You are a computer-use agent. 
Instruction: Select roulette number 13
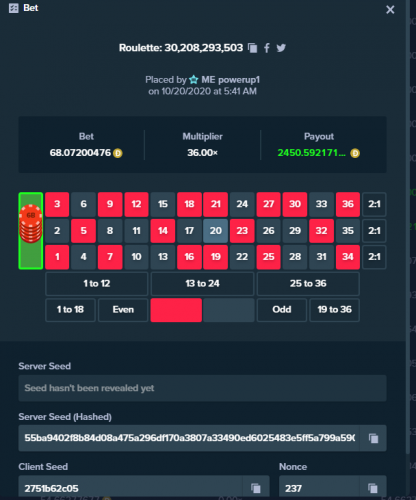[163, 257]
